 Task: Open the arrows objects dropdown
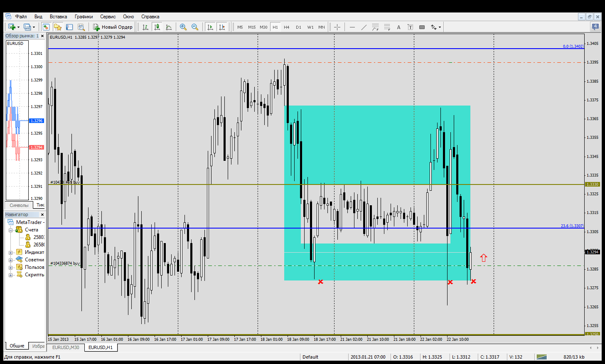coord(440,27)
